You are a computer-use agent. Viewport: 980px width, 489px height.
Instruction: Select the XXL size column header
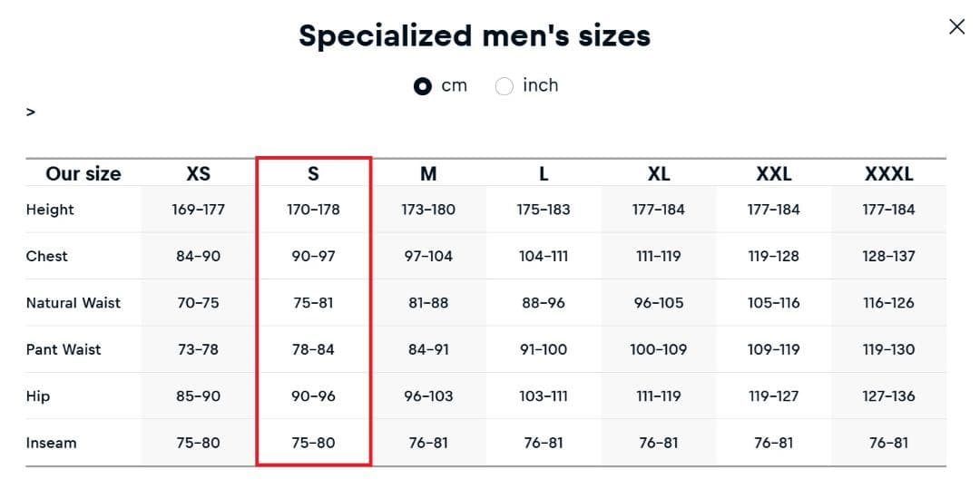pos(774,173)
